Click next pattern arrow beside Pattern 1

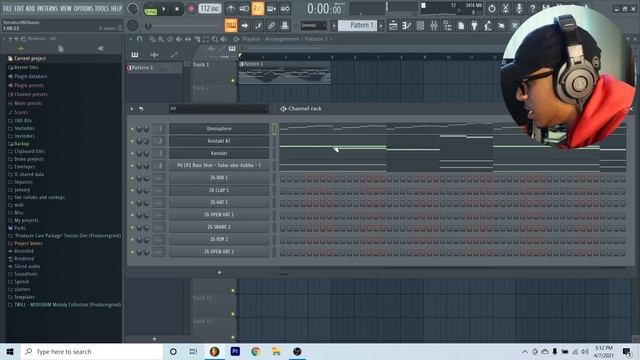[x=381, y=26]
